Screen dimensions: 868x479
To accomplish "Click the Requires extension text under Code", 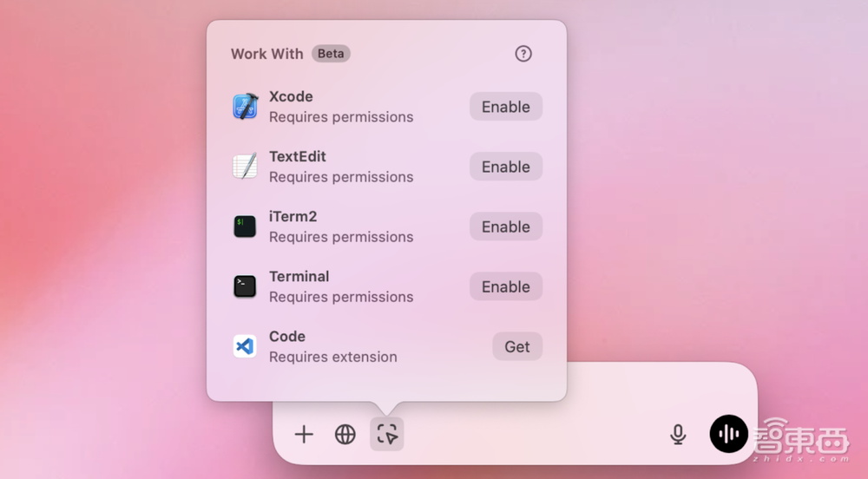I will [x=332, y=357].
